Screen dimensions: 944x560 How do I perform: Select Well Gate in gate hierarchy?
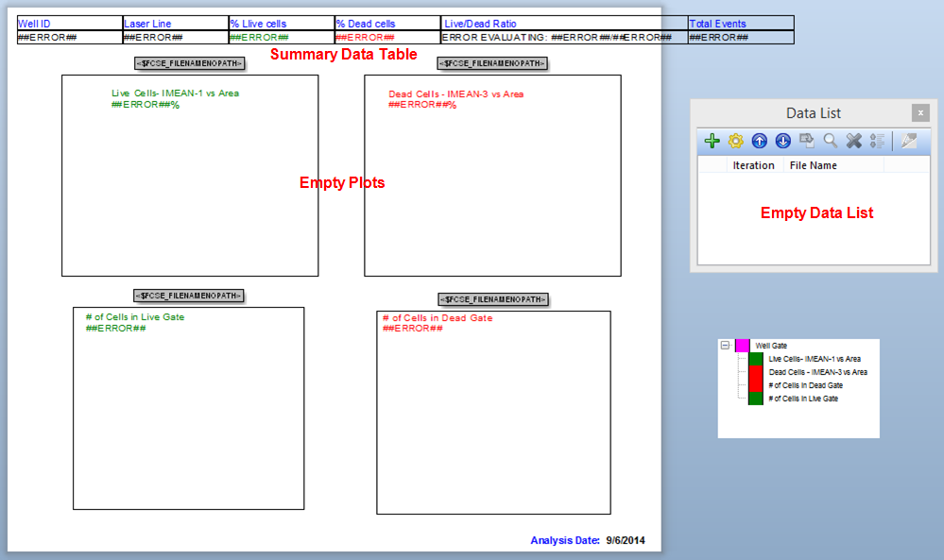[771, 346]
